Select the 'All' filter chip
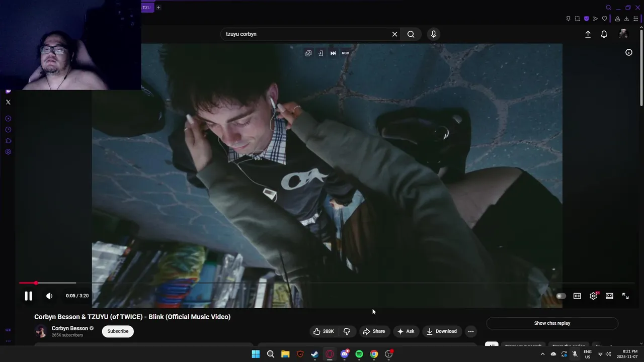This screenshot has width=644, height=362. tap(492, 345)
